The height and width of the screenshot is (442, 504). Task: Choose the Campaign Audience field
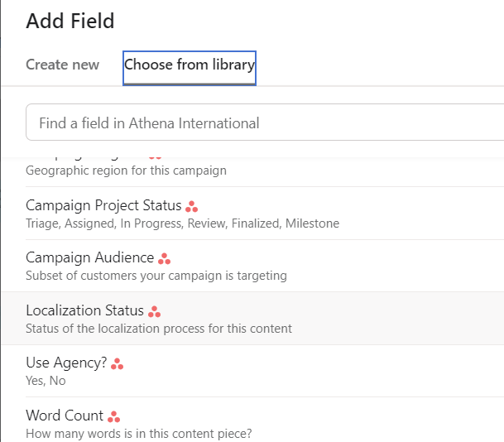pos(89,258)
